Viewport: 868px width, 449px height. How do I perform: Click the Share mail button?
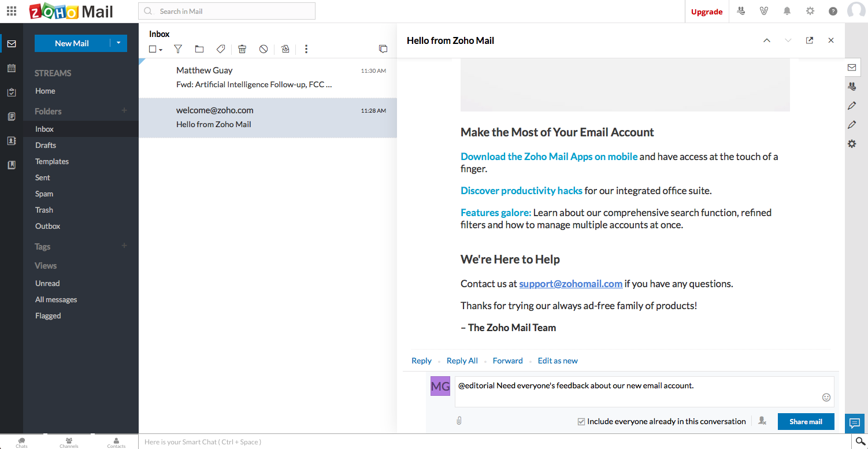pyautogui.click(x=806, y=421)
